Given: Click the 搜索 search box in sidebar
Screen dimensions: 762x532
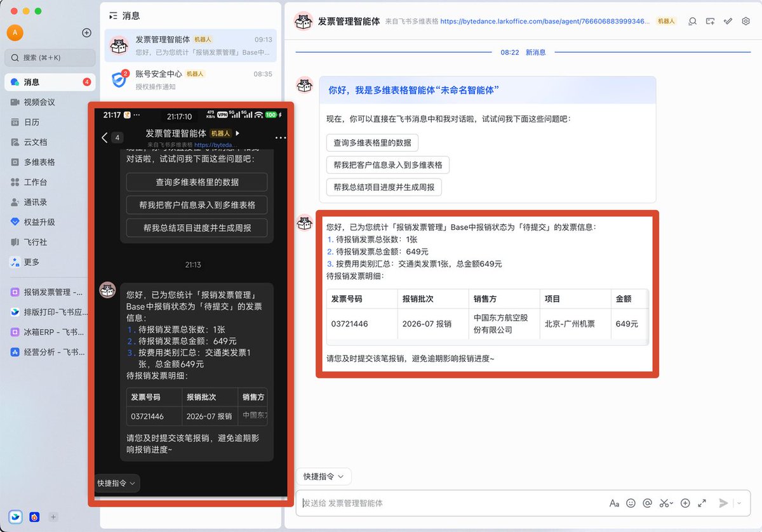Looking at the screenshot, I should (x=50, y=57).
